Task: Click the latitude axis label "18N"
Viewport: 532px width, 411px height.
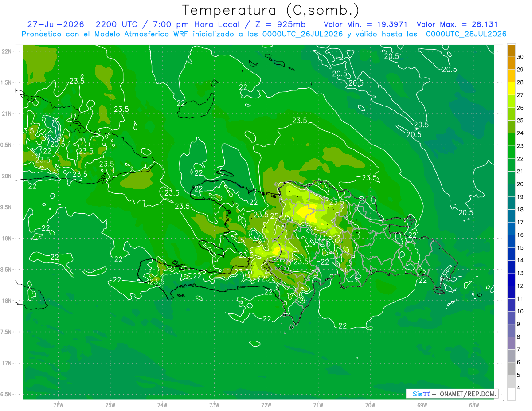Action: 7,301
